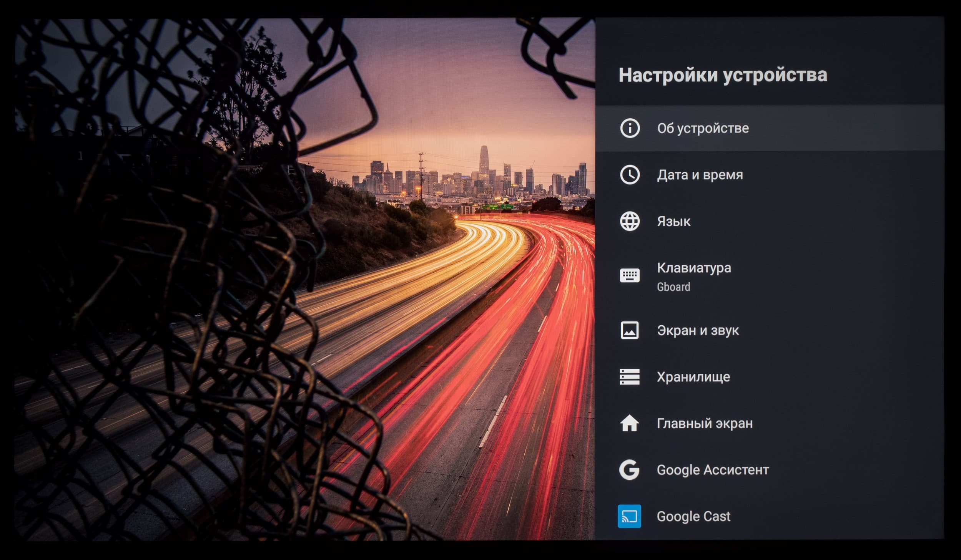Select Дата и время option
Image resolution: width=961 pixels, height=560 pixels.
700,175
